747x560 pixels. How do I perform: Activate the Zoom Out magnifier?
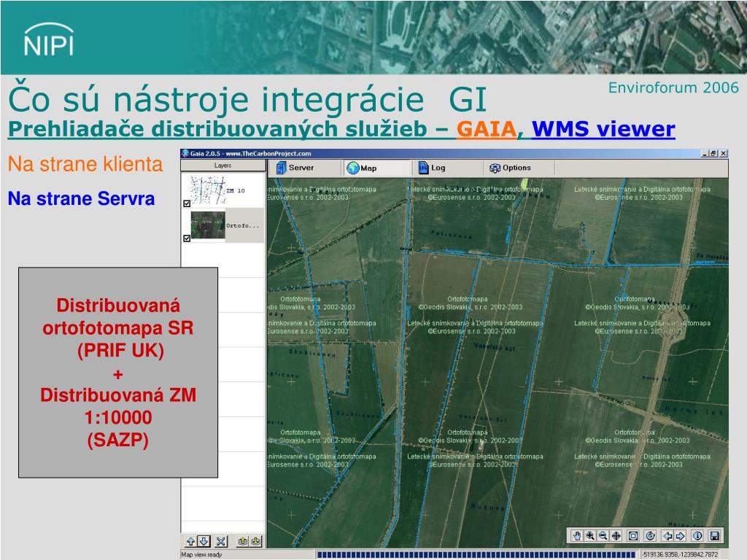pyautogui.click(x=603, y=536)
